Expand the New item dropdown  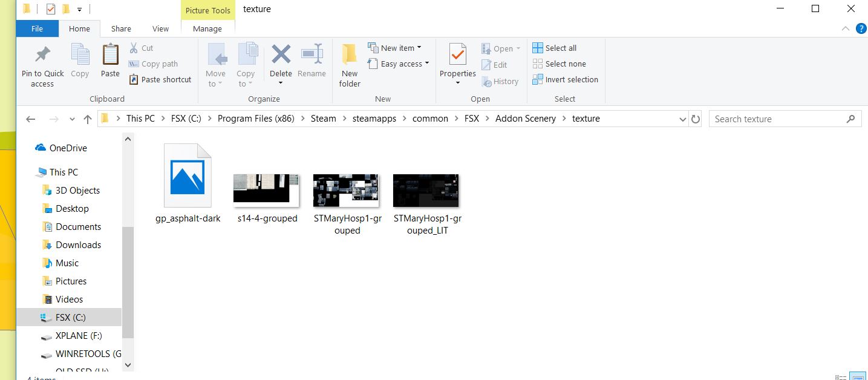394,48
